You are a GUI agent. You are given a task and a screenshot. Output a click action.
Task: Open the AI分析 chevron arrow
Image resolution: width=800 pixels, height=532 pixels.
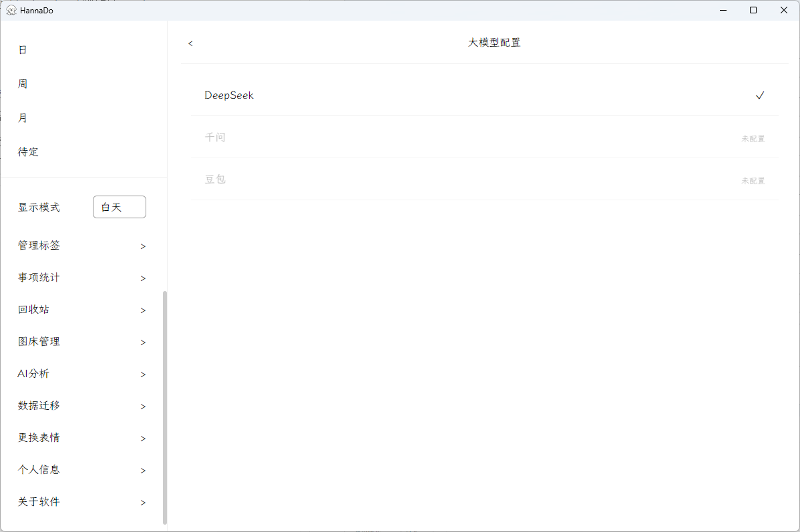click(x=143, y=374)
